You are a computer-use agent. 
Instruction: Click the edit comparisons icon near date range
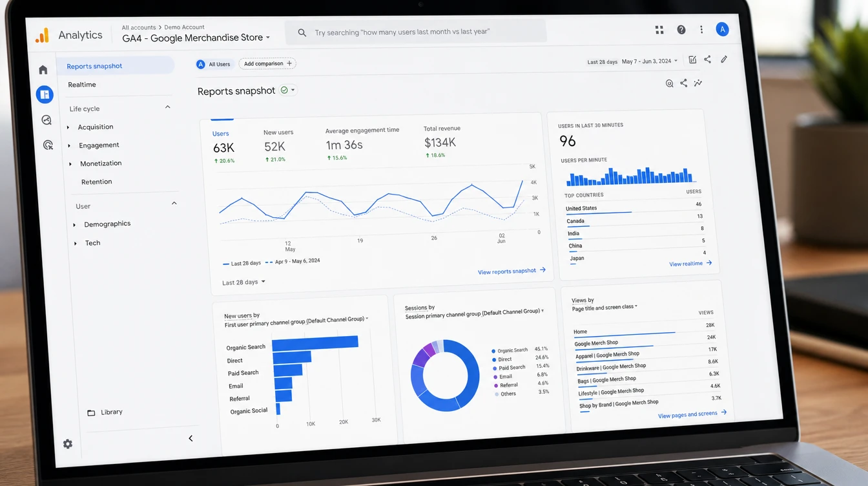[x=692, y=59]
